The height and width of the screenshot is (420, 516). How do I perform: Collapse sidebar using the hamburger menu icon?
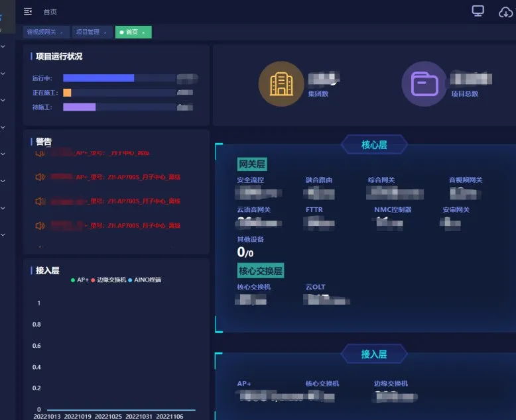[28, 11]
